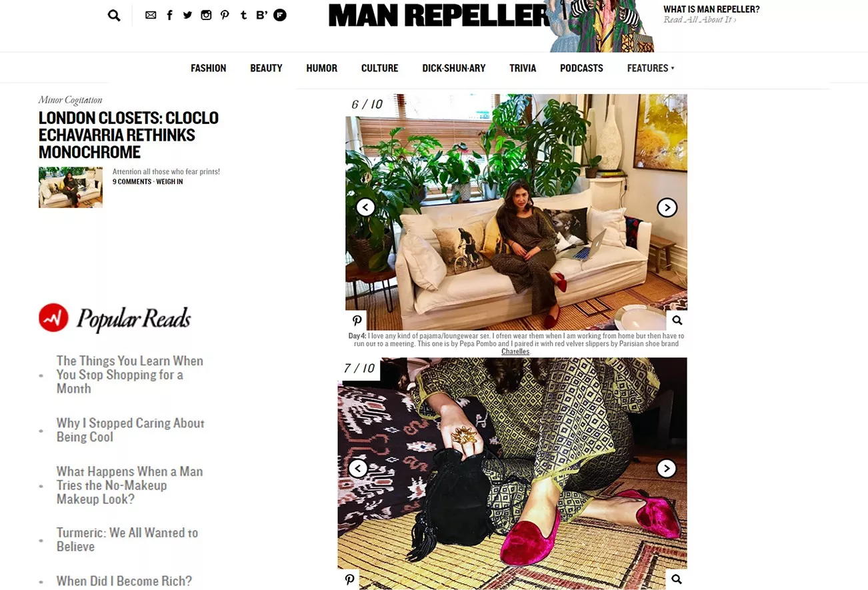
Task: Open 'Why I Stopped Caring About Being Cool'
Action: [x=130, y=430]
